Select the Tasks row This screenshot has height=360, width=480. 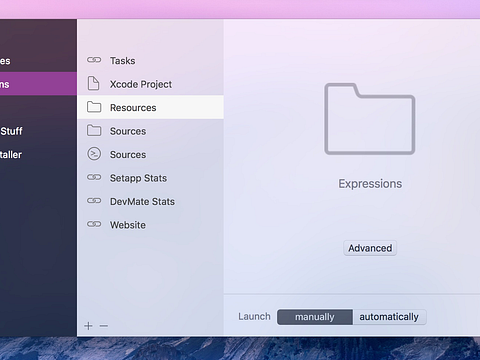(x=150, y=60)
